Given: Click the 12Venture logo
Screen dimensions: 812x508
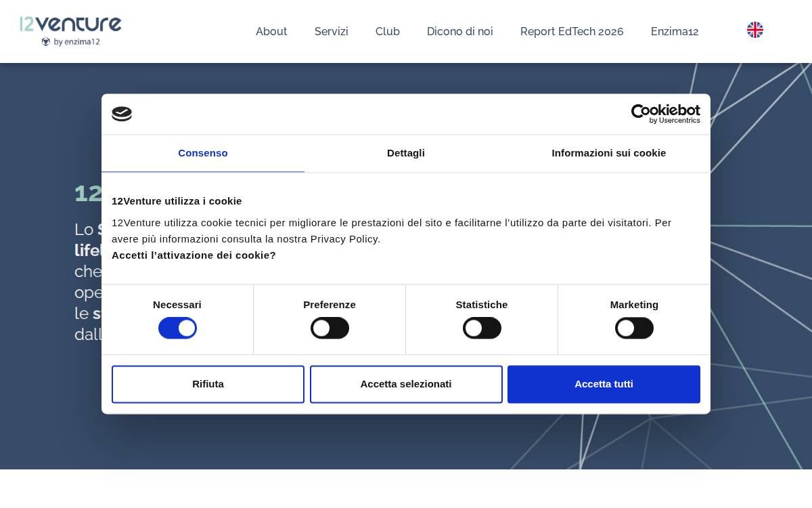Looking at the screenshot, I should tap(70, 31).
